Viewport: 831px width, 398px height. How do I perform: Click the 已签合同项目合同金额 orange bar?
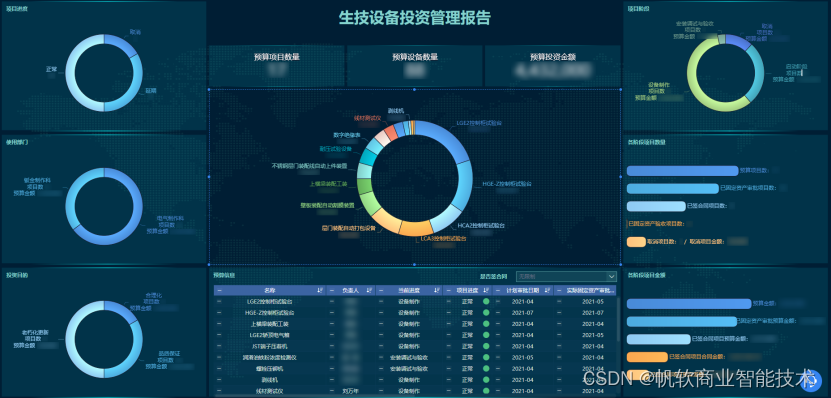point(647,357)
